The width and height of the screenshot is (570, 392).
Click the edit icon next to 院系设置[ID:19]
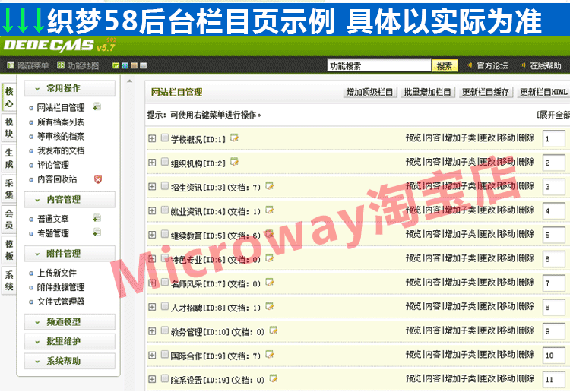click(274, 379)
